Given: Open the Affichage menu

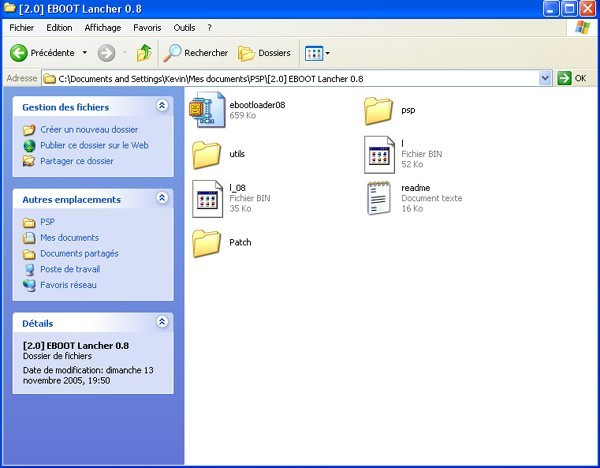Looking at the screenshot, I should (103, 28).
